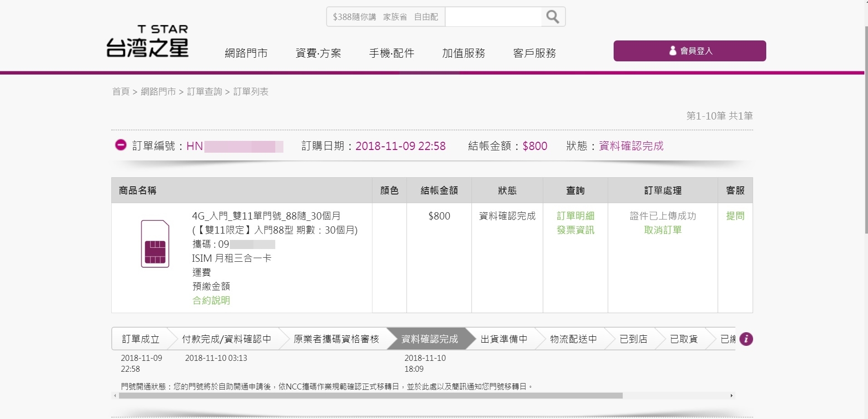Click the search magnifier icon
Screen dimensions: 868x419
(553, 17)
